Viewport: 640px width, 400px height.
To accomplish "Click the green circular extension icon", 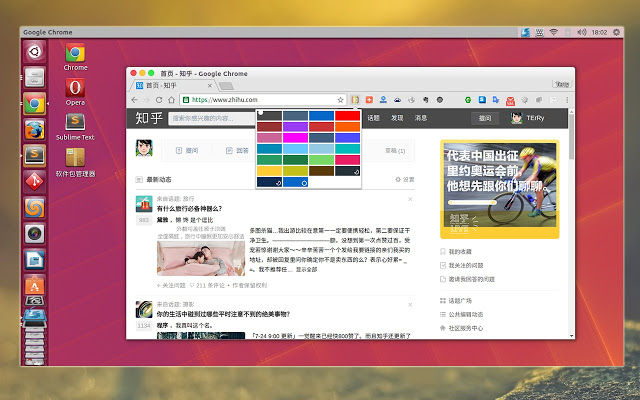I will [x=468, y=100].
